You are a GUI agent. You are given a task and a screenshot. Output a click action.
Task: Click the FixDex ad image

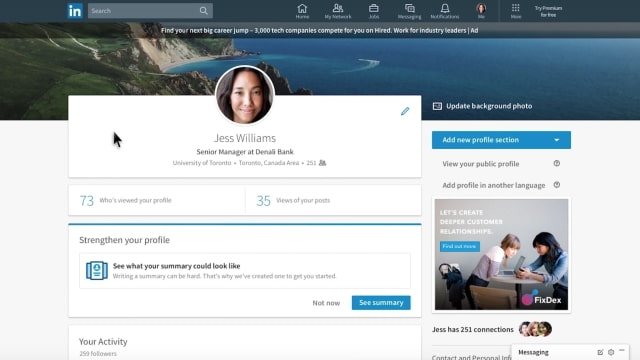(x=501, y=254)
